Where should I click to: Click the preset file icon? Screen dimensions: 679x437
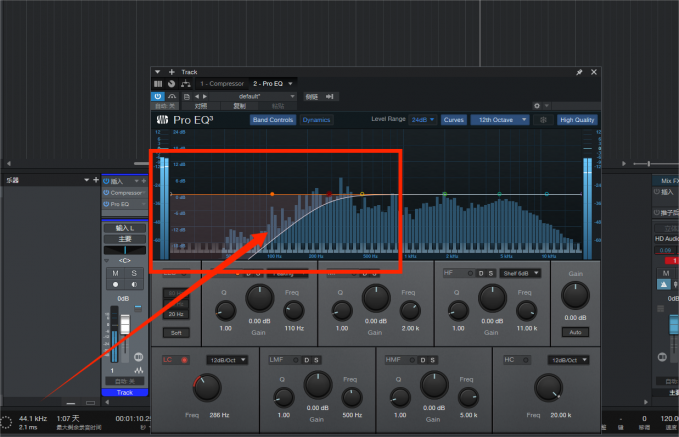pos(187,97)
